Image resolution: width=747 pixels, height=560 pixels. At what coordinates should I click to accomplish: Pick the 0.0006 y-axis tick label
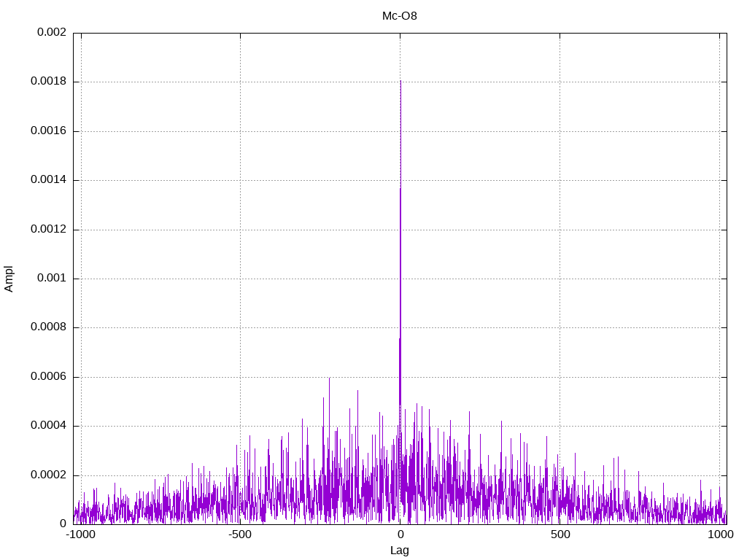click(48, 377)
